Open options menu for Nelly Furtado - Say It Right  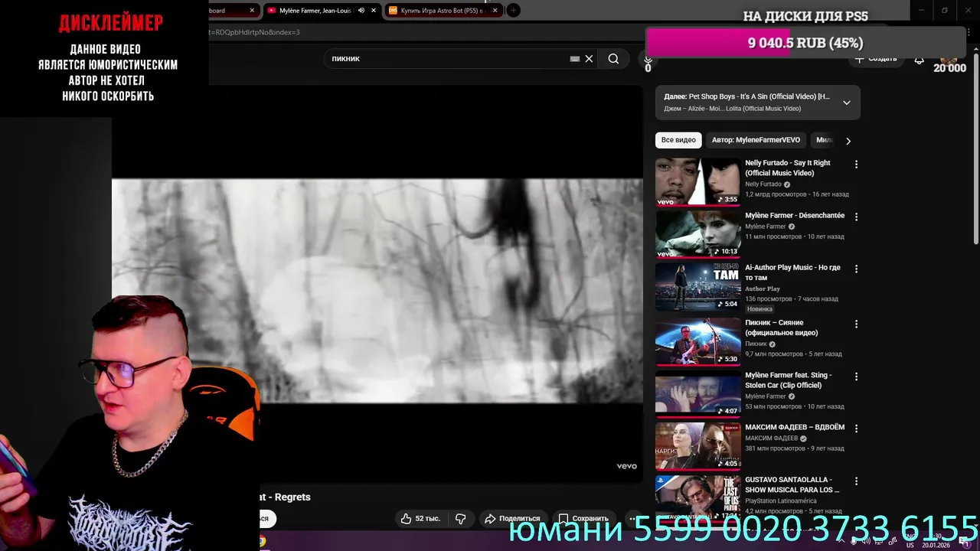(856, 165)
